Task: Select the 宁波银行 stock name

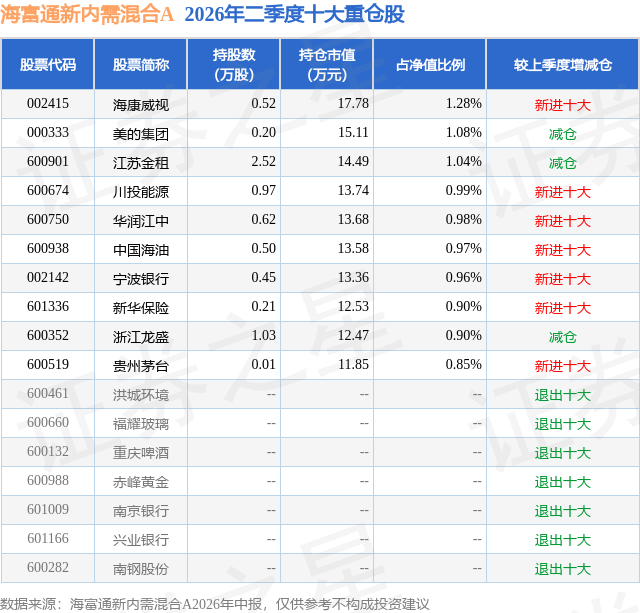Action: [x=141, y=279]
